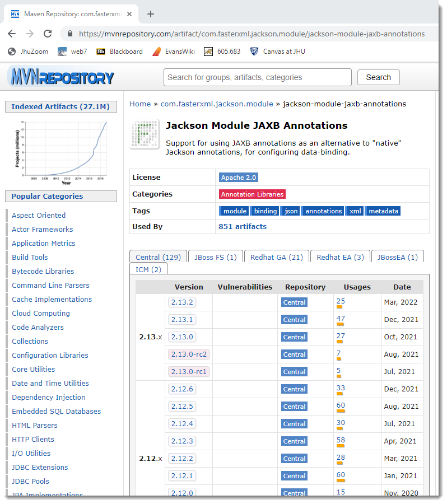
Task: Open the 605.683 bookmark
Action: point(222,52)
